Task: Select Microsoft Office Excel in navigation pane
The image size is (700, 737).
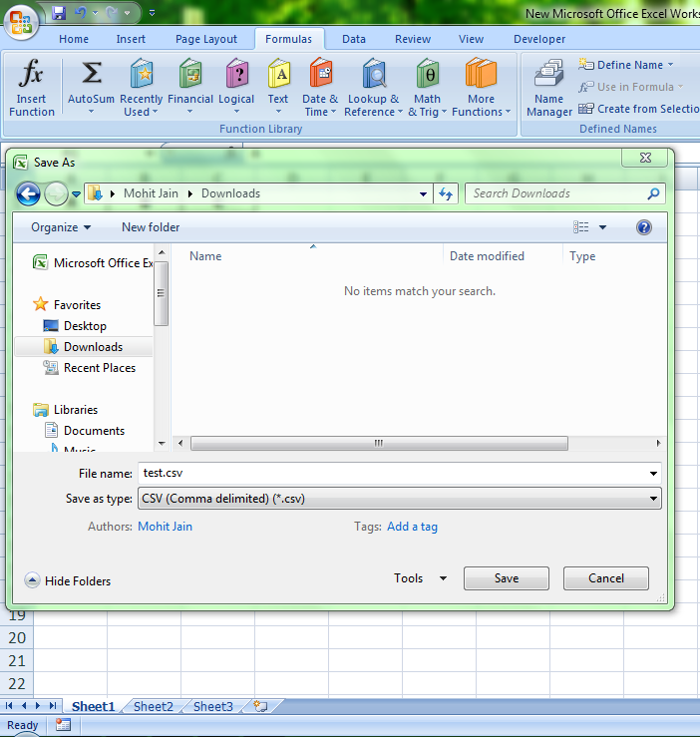Action: point(92,262)
